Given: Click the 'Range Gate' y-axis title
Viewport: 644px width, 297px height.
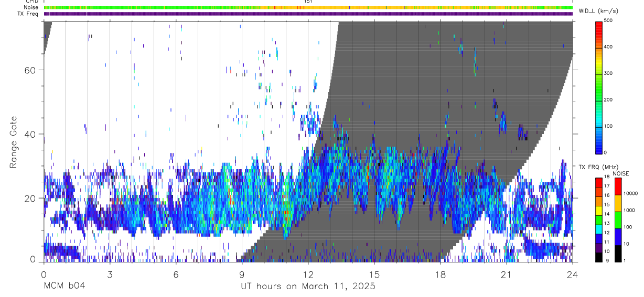Looking at the screenshot, I should click(14, 142).
